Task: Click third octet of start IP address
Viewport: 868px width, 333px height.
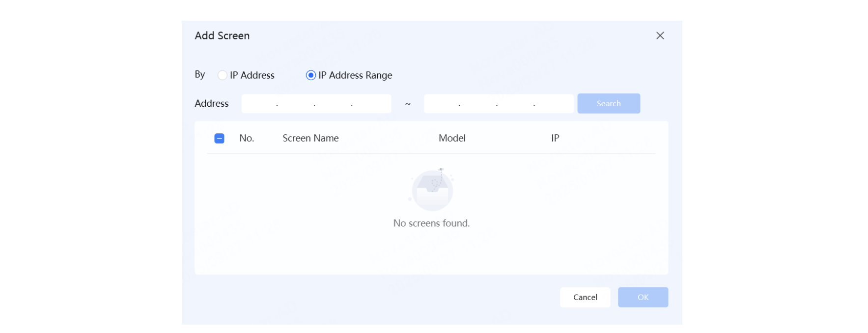Action: [333, 104]
